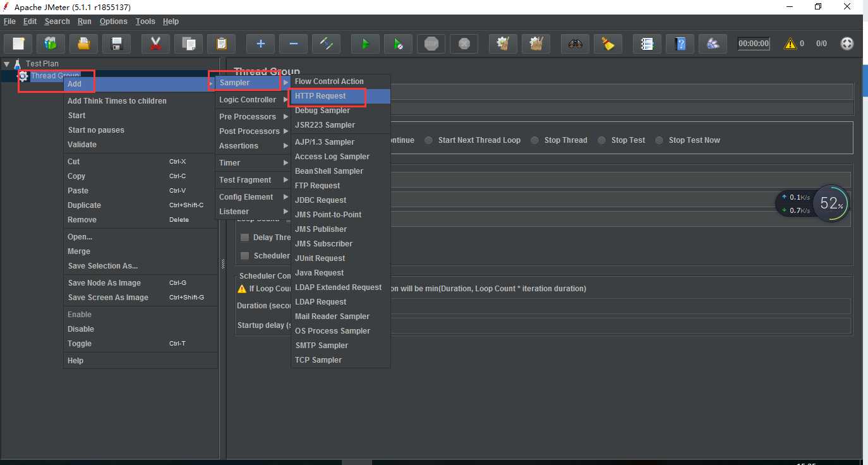This screenshot has width=868, height=465.
Task: Collapse all nodes with the minus icon
Action: pos(293,44)
